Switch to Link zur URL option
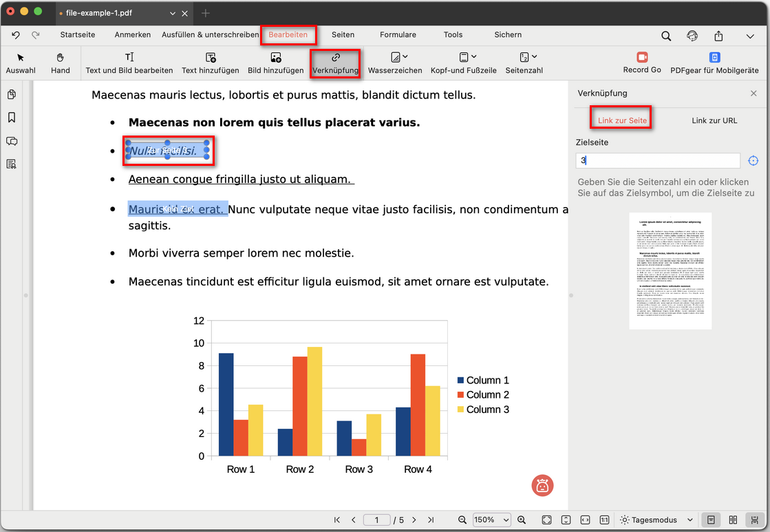 coord(714,120)
